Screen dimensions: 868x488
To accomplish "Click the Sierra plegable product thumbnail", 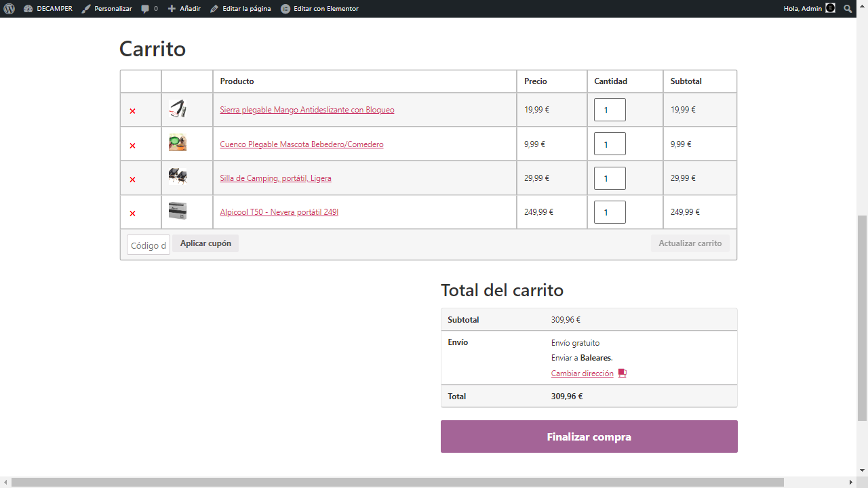I will coord(178,108).
